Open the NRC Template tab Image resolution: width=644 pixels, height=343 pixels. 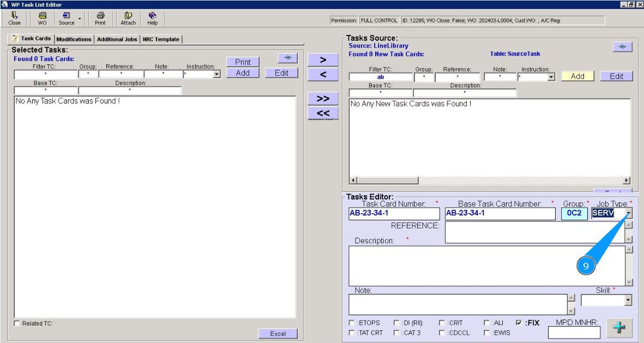[161, 39]
